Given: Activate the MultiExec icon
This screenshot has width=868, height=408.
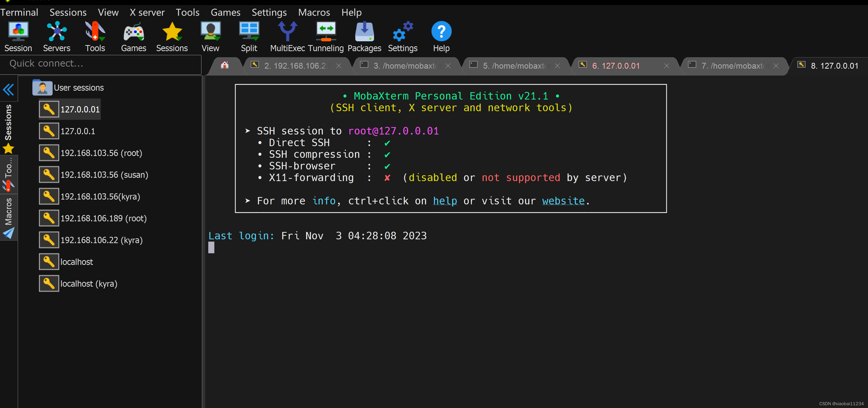Looking at the screenshot, I should coord(287,36).
